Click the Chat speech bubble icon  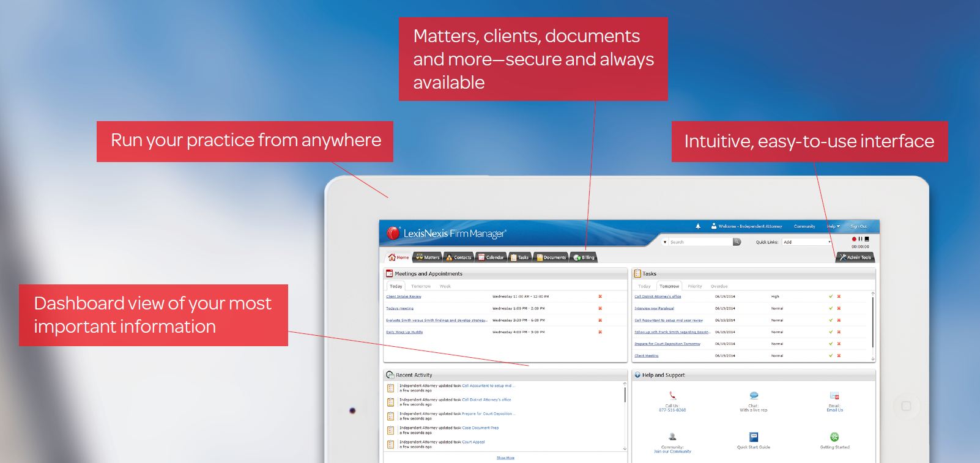(754, 396)
